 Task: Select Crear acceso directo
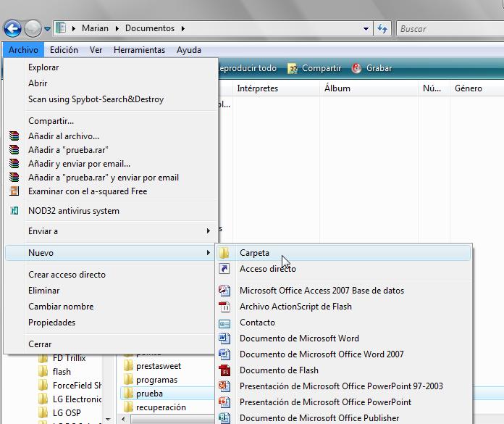point(67,275)
